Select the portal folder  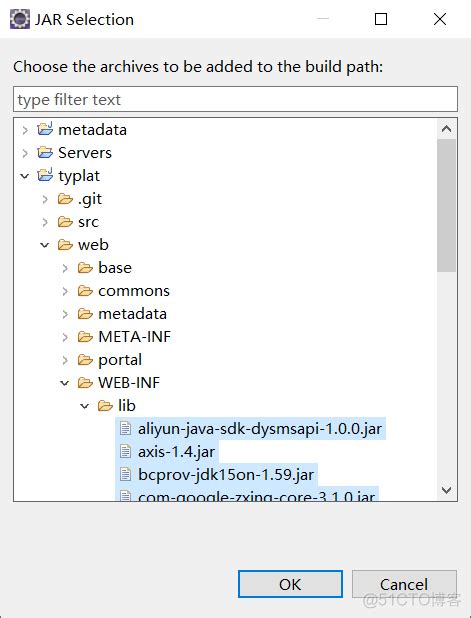[120, 359]
